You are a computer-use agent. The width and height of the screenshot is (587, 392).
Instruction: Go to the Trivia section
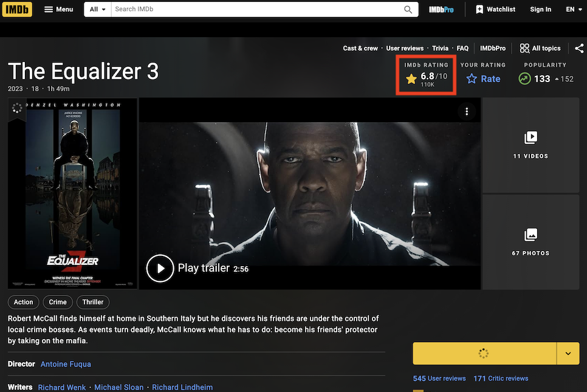(x=440, y=48)
